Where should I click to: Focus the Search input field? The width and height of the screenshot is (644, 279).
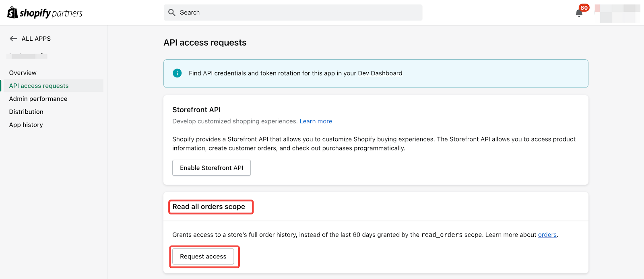click(298, 12)
